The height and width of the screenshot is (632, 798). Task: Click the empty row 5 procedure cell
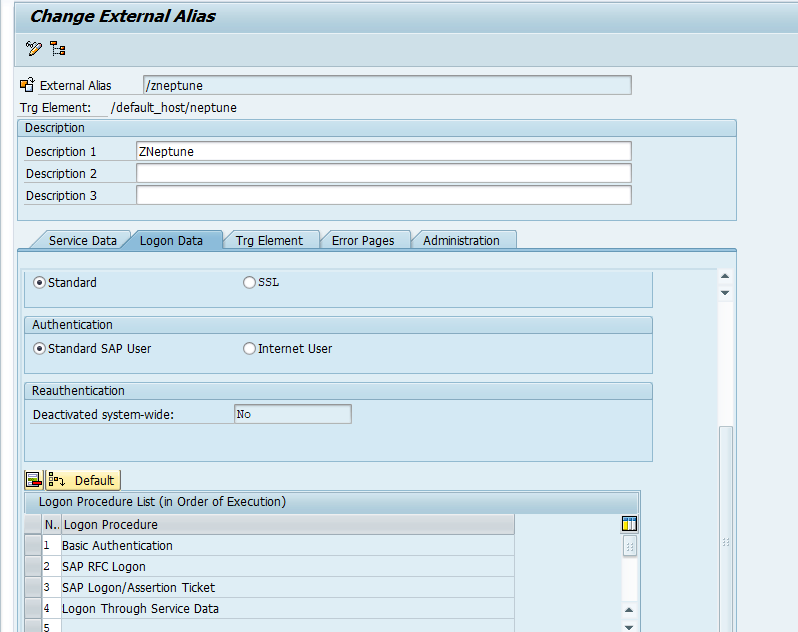click(288, 626)
